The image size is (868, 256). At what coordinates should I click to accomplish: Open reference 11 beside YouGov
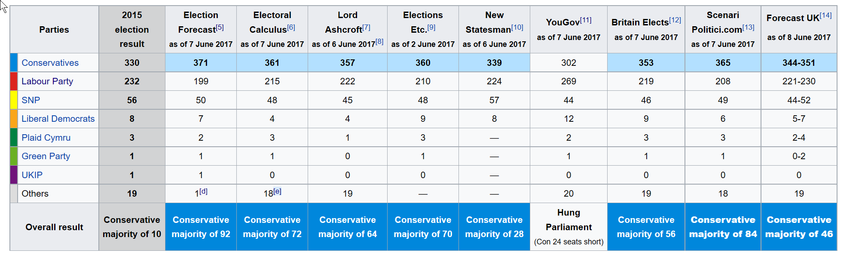pyautogui.click(x=586, y=20)
